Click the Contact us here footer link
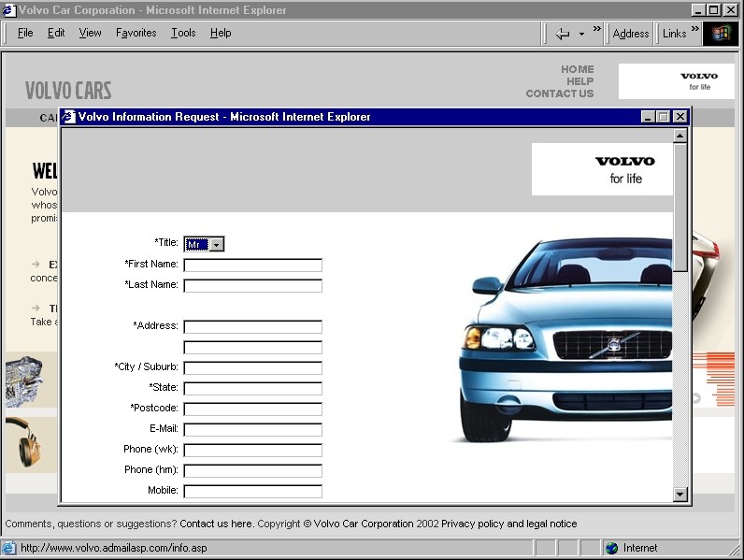Screen dimensions: 744x560 [216, 524]
